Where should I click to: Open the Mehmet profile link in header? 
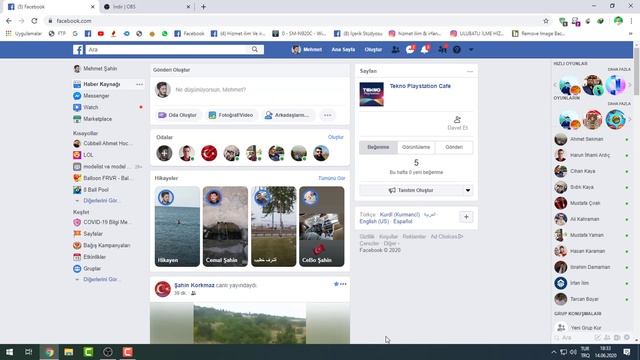[307, 49]
